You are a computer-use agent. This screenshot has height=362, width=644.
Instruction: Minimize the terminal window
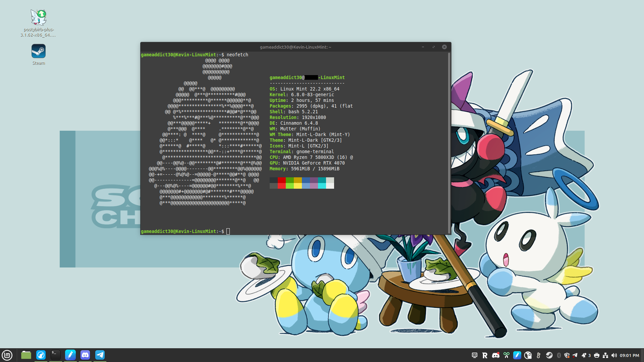click(x=423, y=47)
